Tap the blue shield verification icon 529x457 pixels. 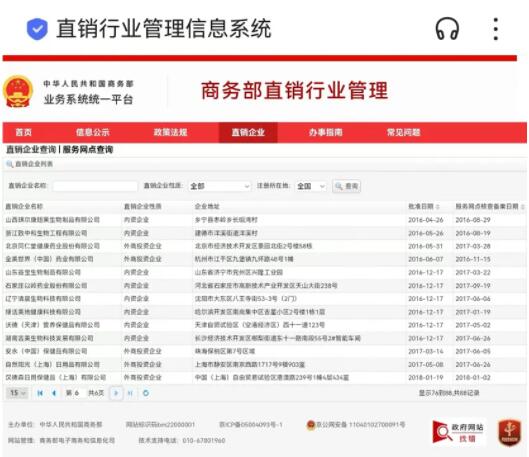pos(37,29)
